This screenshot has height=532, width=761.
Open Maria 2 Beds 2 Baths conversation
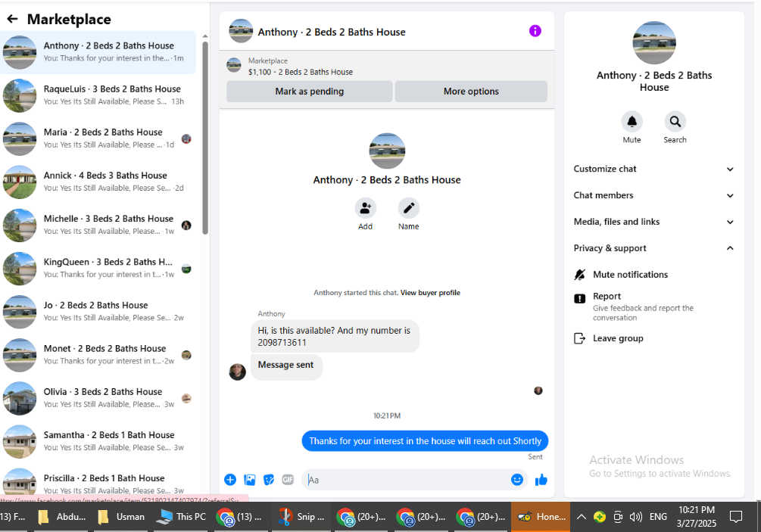pyautogui.click(x=98, y=138)
